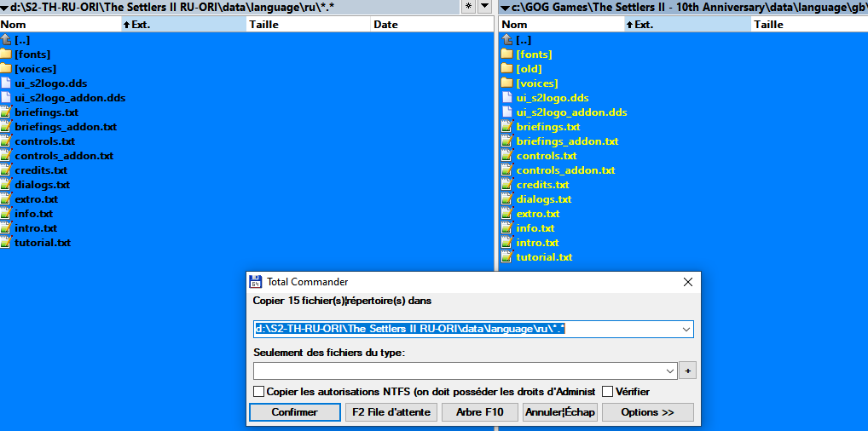Click briefings.txt file icon in left panel

tap(5, 112)
